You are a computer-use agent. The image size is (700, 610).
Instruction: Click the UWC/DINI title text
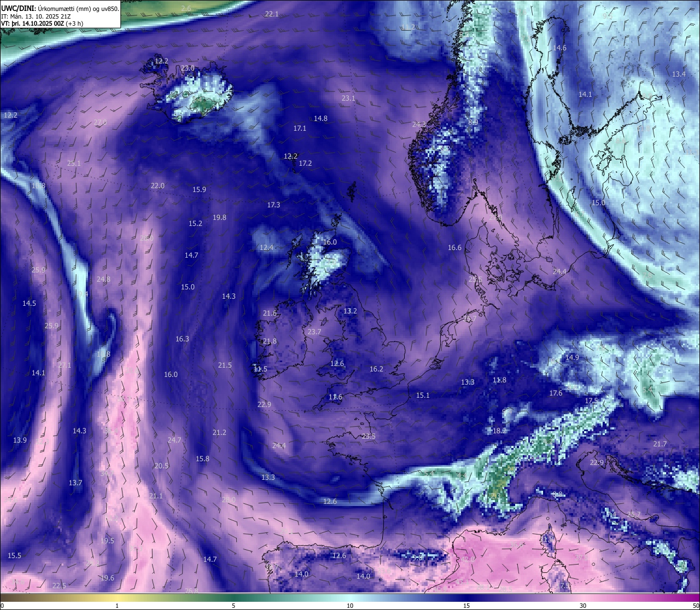click(x=18, y=8)
